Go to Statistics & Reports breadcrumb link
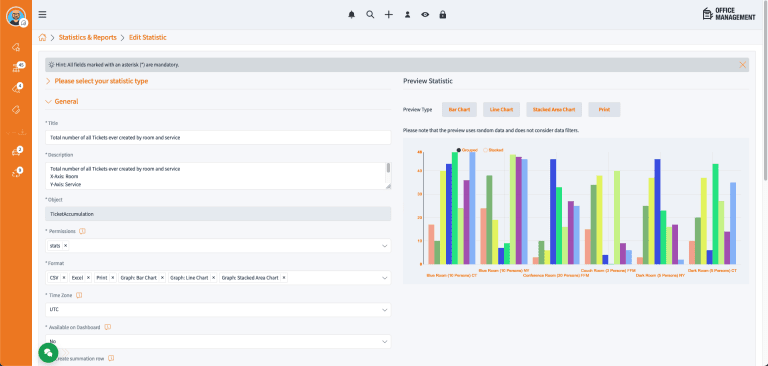This screenshot has height=366, width=768. tap(88, 37)
